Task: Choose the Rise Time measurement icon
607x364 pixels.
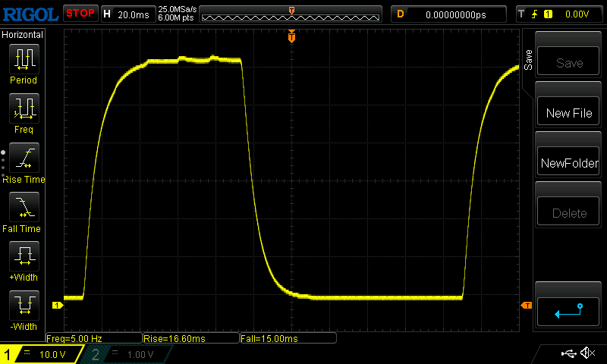Action: [24, 158]
